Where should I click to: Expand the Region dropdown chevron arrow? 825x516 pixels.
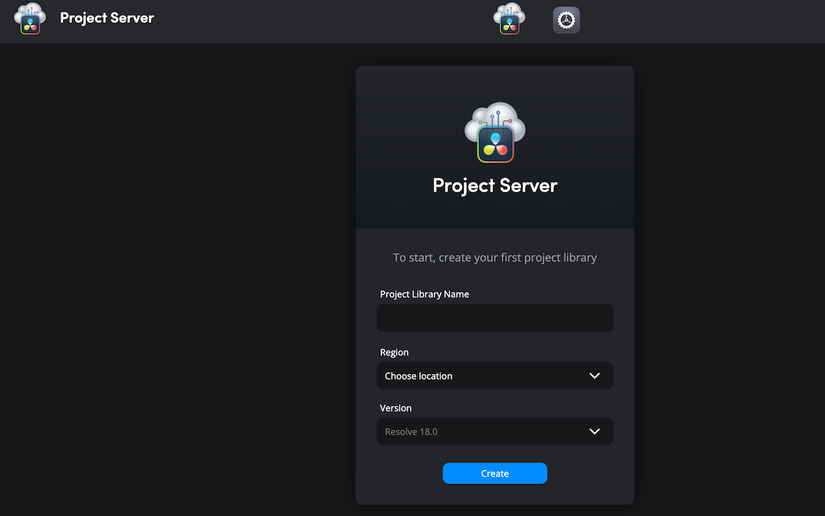click(x=595, y=376)
